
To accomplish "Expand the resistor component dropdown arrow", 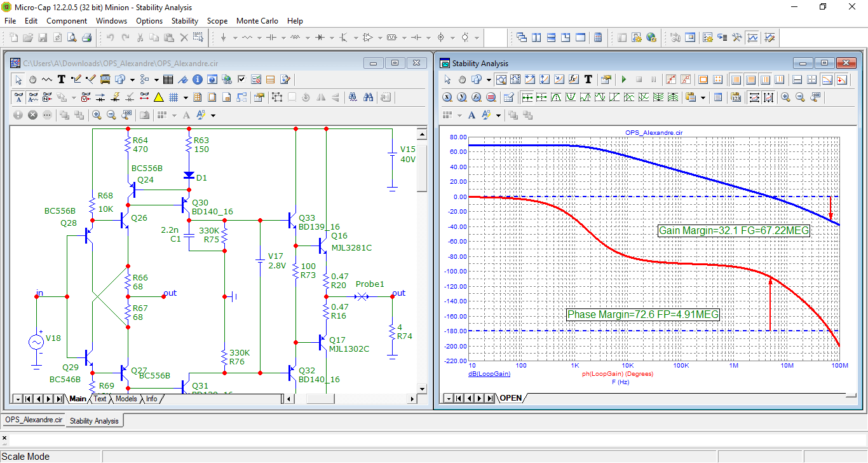I will (x=259, y=38).
